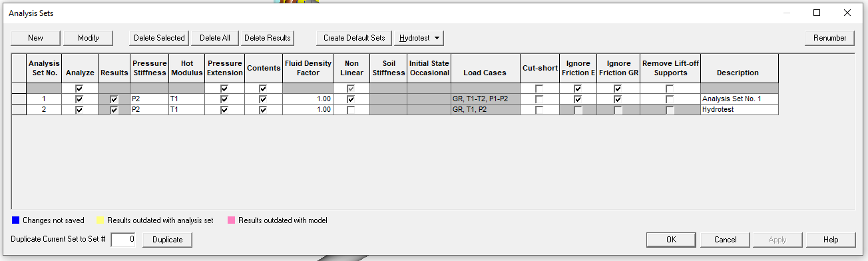Click the Duplicate Current Set number field
This screenshot has width=868, height=261.
123,239
